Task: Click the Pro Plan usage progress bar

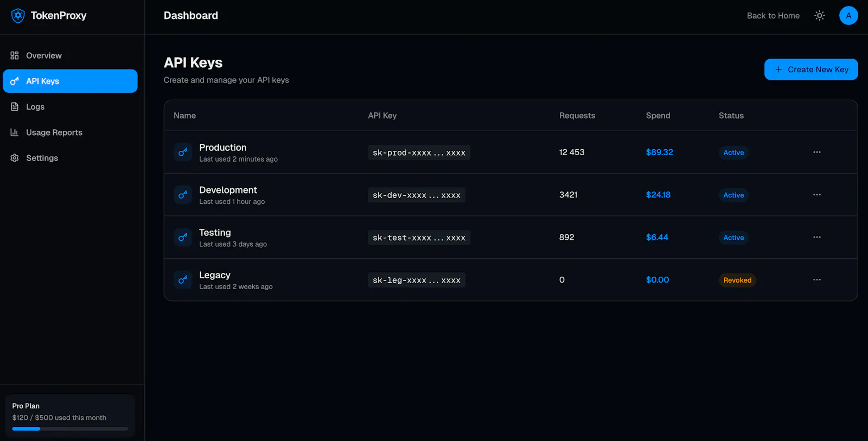Action: (70, 429)
